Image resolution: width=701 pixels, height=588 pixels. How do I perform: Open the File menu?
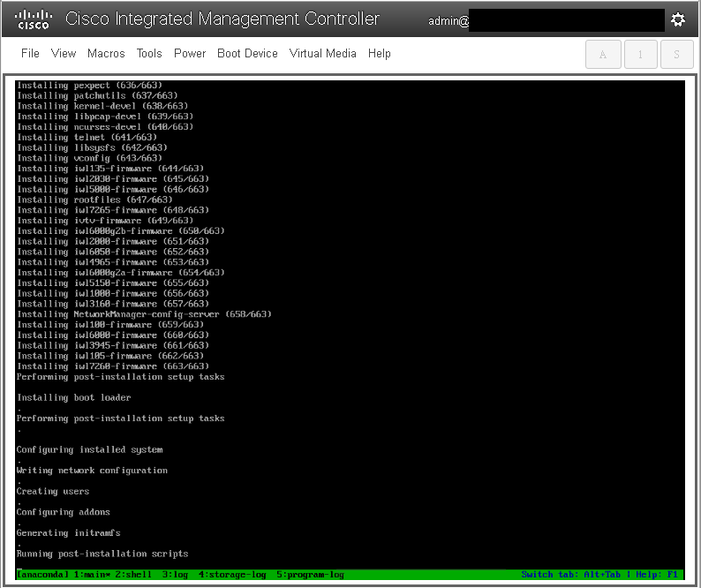pos(30,53)
